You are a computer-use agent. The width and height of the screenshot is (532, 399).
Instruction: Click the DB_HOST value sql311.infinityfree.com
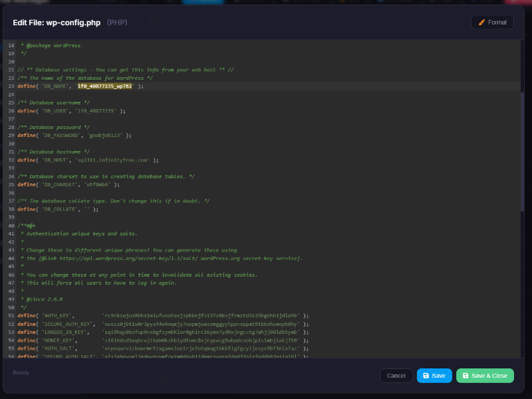114,160
